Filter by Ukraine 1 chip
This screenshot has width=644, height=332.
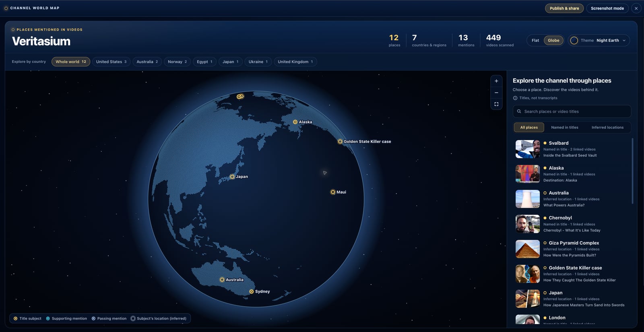(x=258, y=62)
